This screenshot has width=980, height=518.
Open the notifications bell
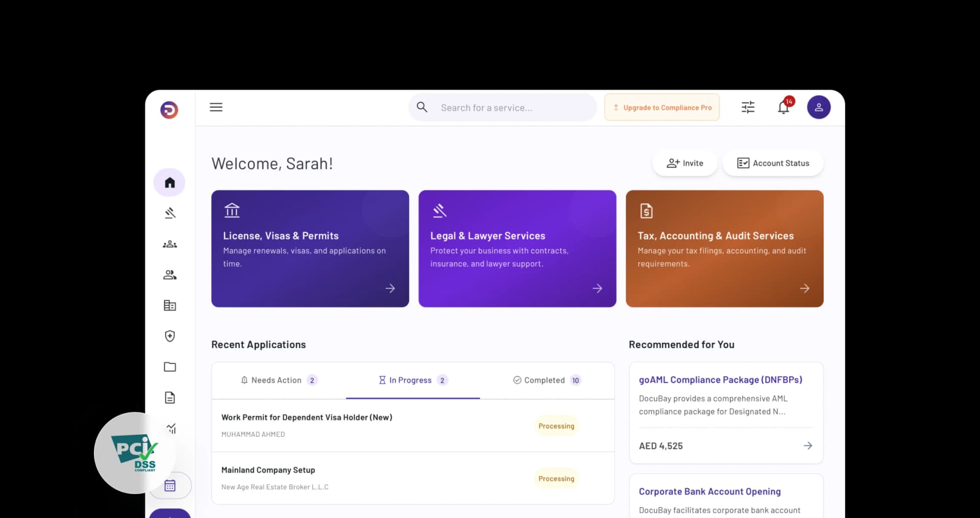pos(783,107)
